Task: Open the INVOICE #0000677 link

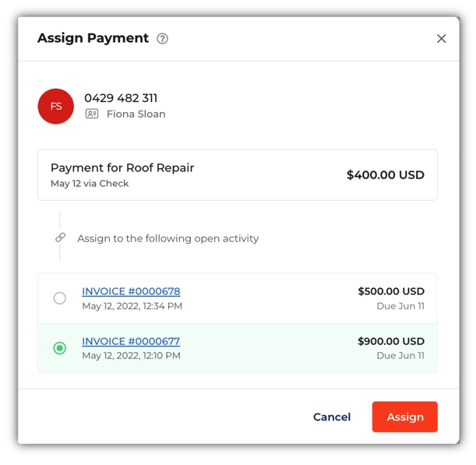Action: [x=131, y=341]
